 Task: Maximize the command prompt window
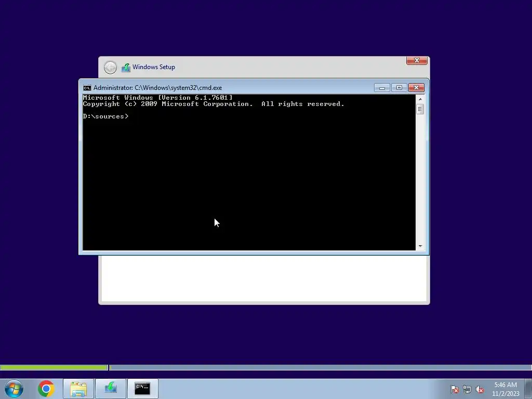tap(399, 88)
